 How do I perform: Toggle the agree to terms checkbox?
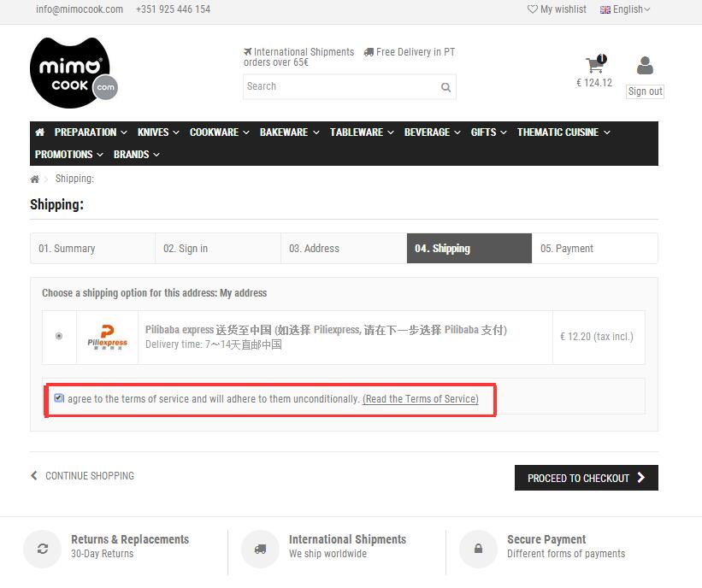(59, 397)
